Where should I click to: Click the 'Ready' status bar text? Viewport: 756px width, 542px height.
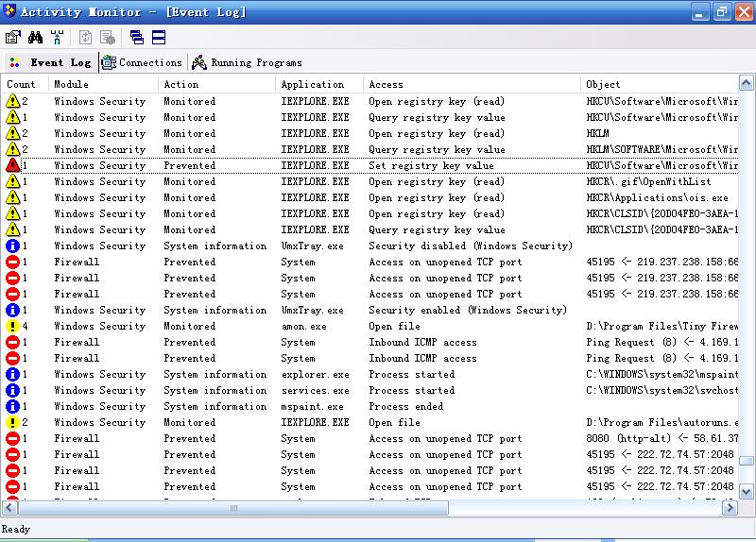tap(16, 529)
